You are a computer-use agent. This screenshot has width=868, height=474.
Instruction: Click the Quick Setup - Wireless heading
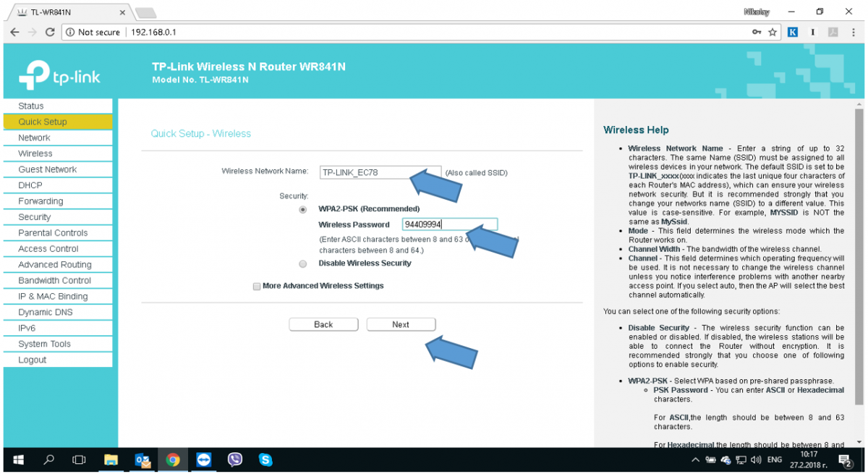pyautogui.click(x=200, y=134)
